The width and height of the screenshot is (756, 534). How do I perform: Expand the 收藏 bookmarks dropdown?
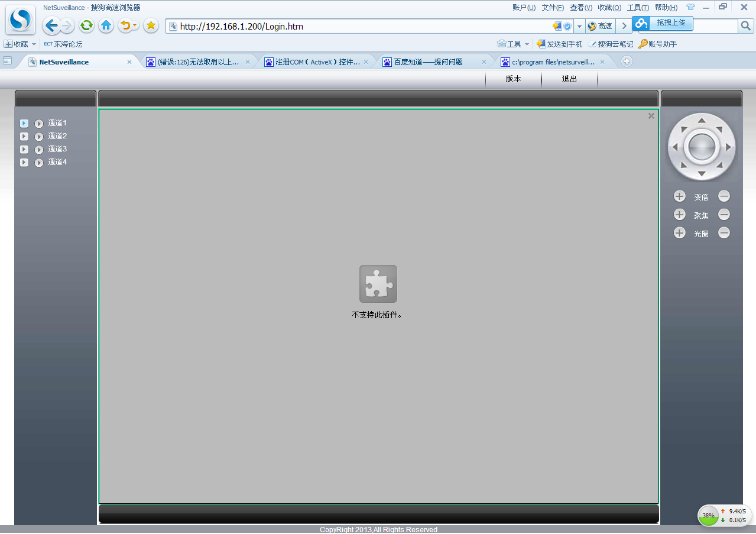point(34,44)
